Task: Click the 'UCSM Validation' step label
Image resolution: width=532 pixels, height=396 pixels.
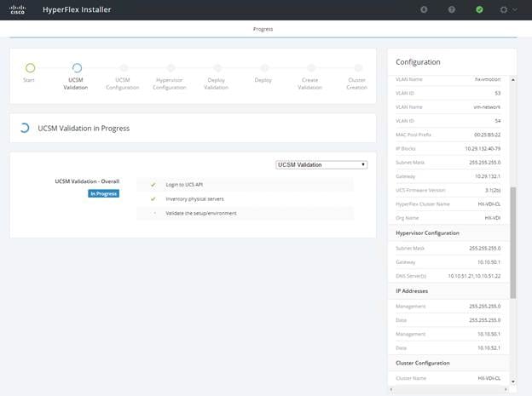Action: (76, 83)
